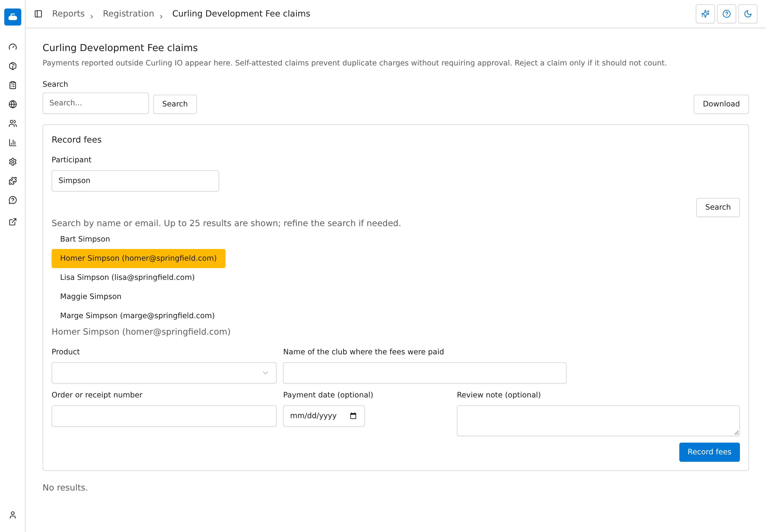Toggle the sidebar panel icon
Viewport: 766px width, 532px height.
(x=38, y=14)
